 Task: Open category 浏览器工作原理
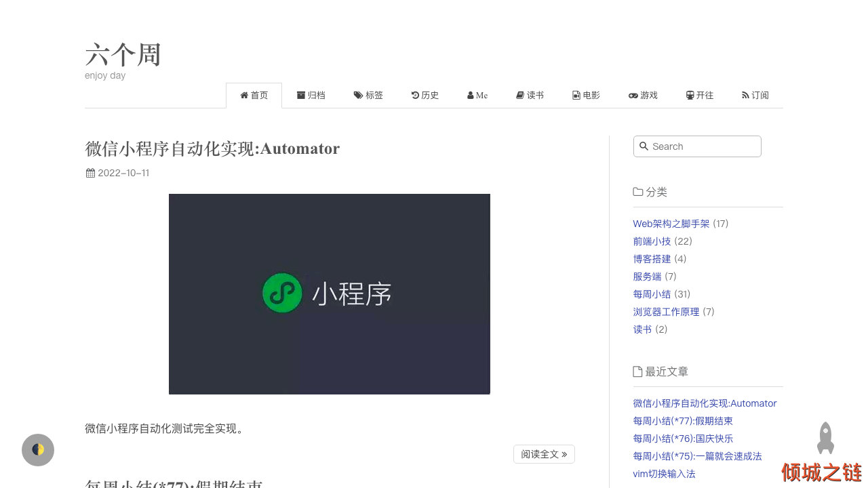[666, 312]
